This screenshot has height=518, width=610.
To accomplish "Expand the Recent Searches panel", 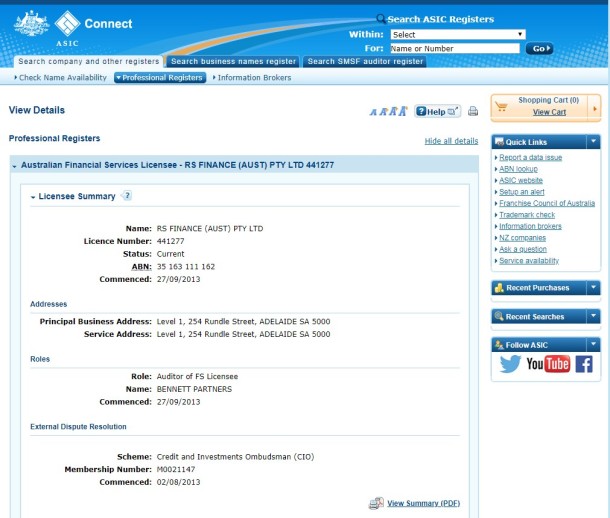I will click(593, 316).
